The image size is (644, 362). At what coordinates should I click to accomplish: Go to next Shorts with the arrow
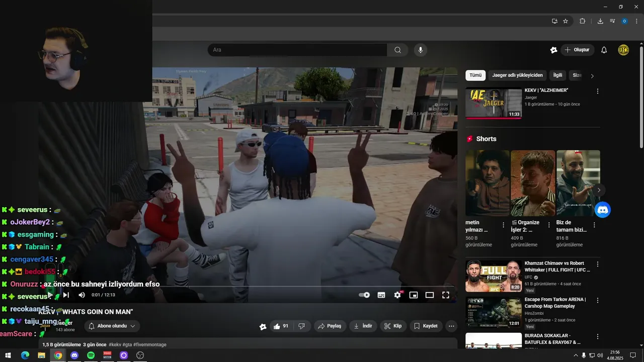[599, 190]
